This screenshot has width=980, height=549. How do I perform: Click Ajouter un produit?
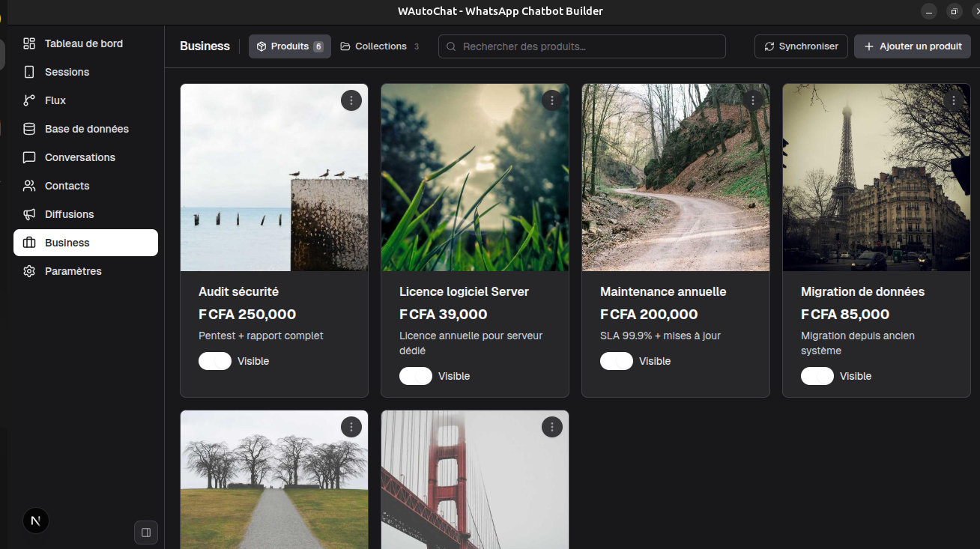click(x=913, y=46)
